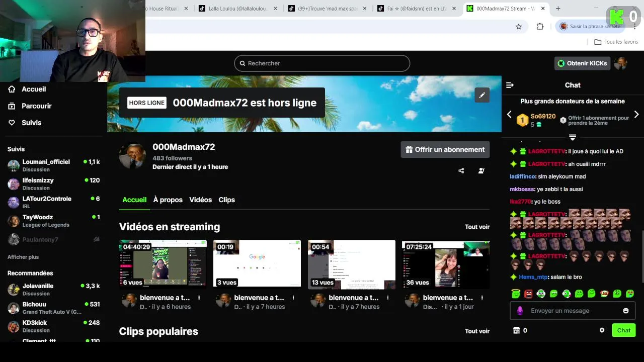
Task: Close the 000Madmax72 Stream tab
Action: pos(543,9)
